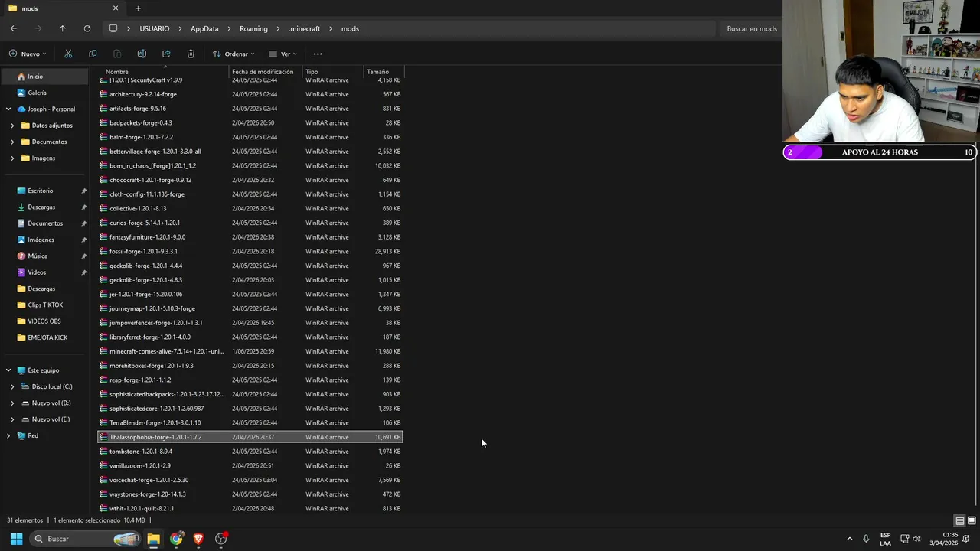Viewport: 980px width, 551px height.
Task: Open OBS icon on the taskbar
Action: point(221,539)
